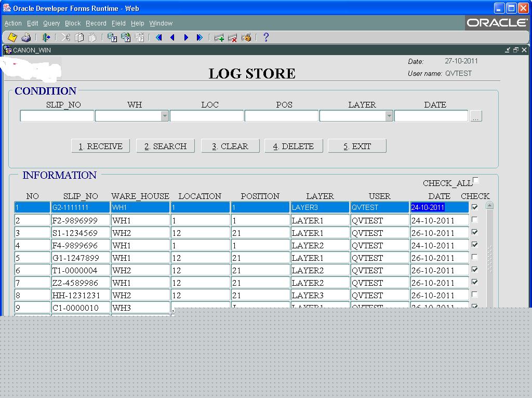Click the SLIP_NO condition input field
532x398 pixels.
click(x=57, y=116)
